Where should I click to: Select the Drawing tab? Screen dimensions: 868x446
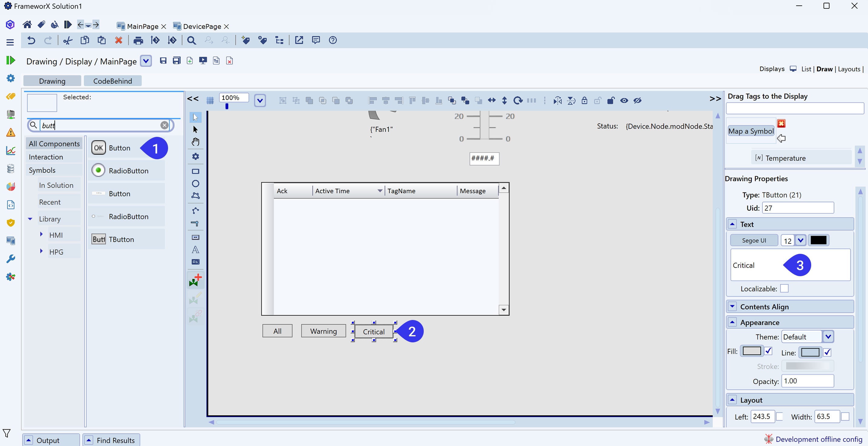(x=52, y=81)
